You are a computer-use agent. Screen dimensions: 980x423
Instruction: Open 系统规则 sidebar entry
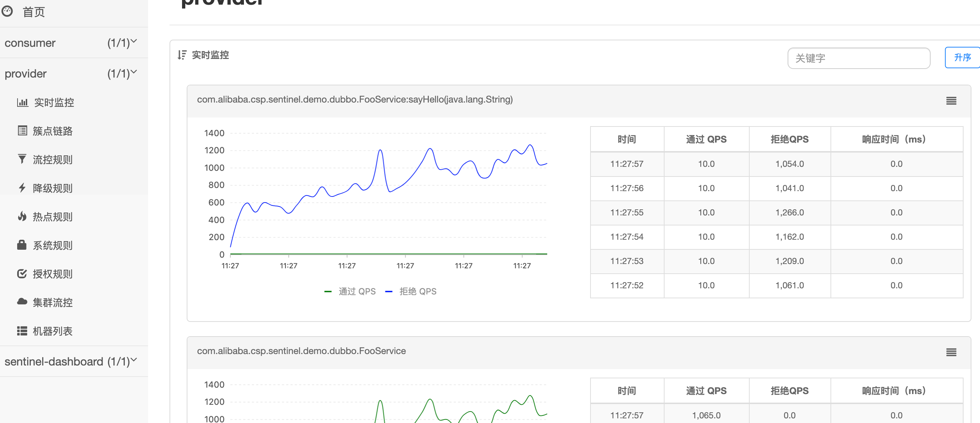[x=53, y=245]
